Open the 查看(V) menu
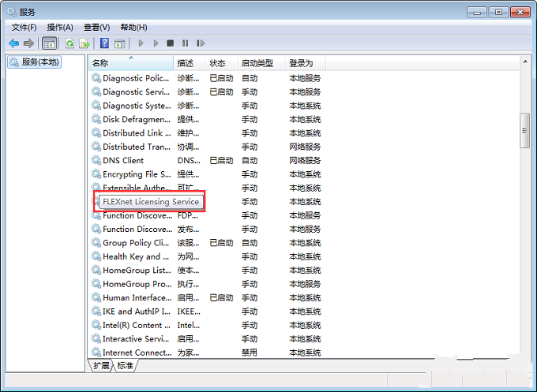537x392 pixels. [96, 28]
